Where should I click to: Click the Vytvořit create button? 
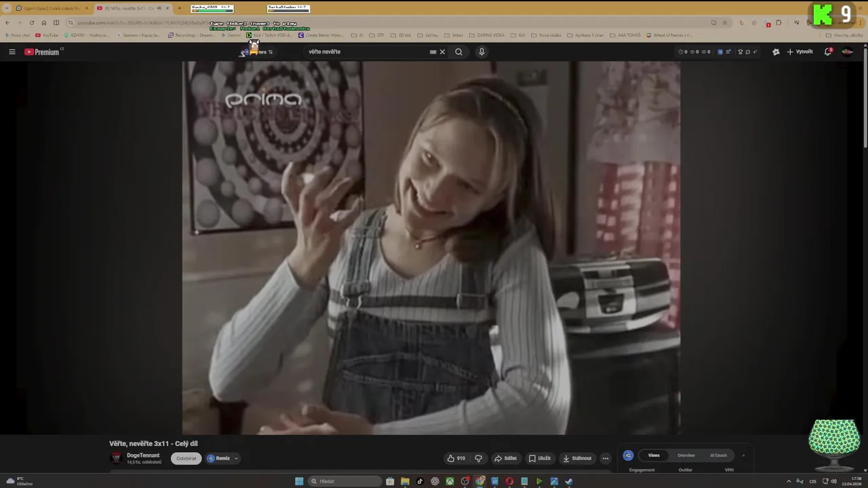[800, 52]
